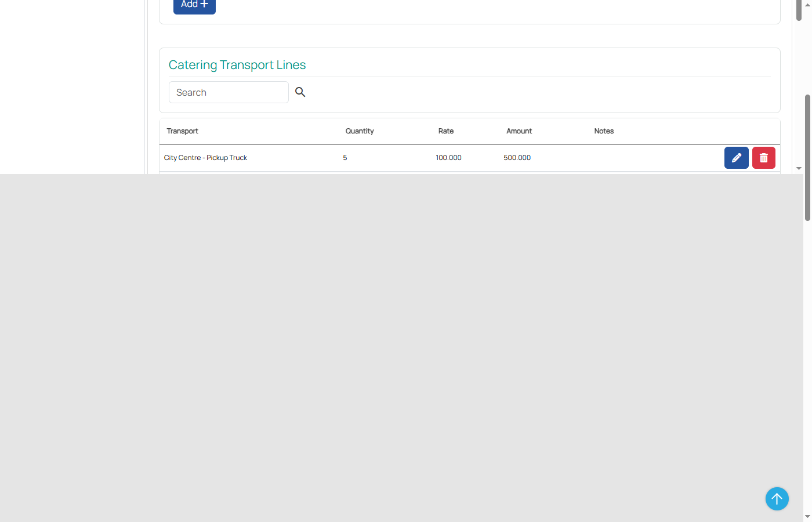
Task: Click the Catering Transport Lines heading
Action: tap(237, 65)
